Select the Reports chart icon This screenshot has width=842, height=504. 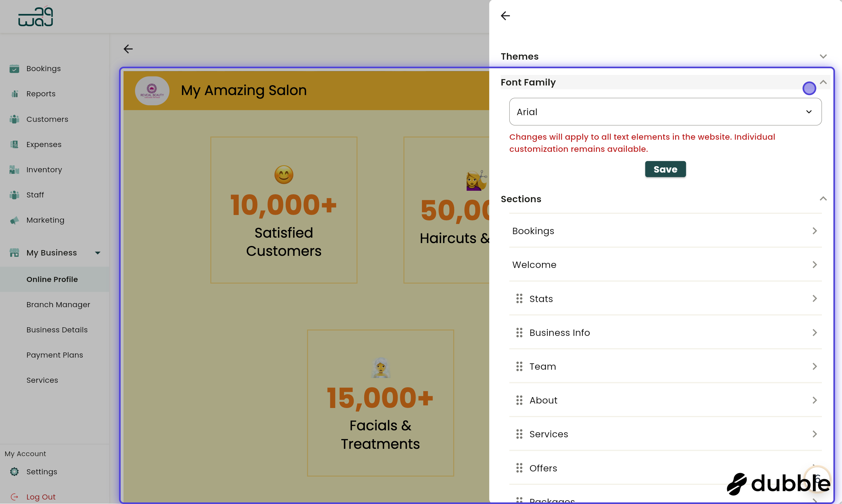14,94
